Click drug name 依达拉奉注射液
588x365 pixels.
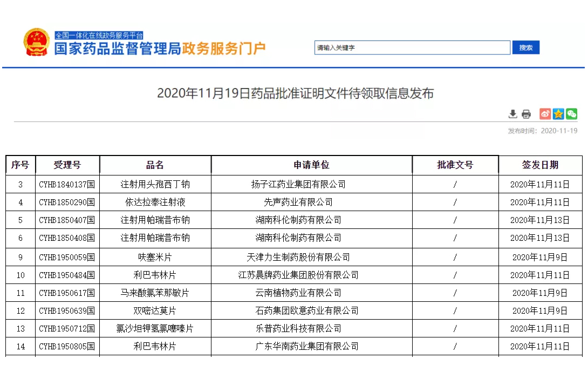coord(155,202)
